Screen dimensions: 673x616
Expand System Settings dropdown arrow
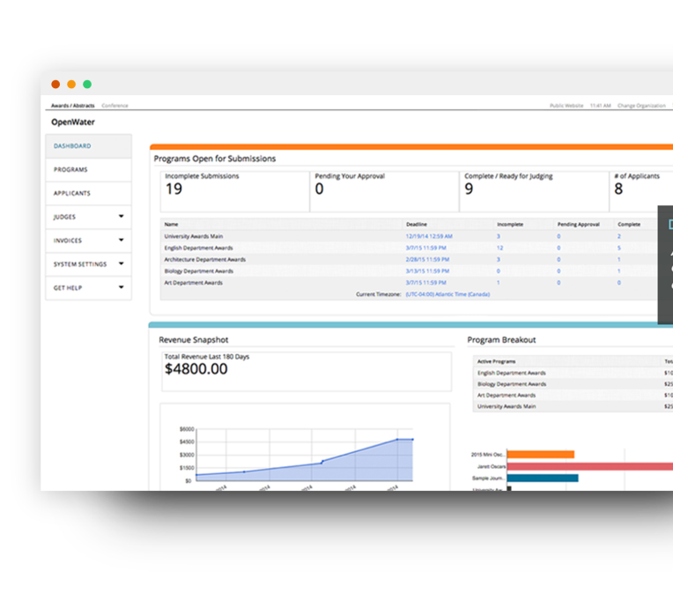pyautogui.click(x=121, y=263)
